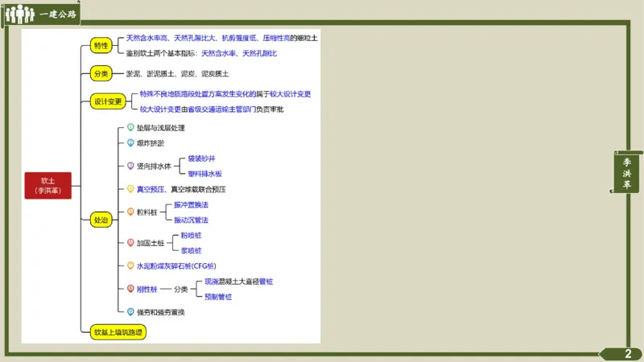Click the line starting 天然含水率高、天然孔隙比大
The width and height of the screenshot is (644, 362).
click(x=222, y=38)
